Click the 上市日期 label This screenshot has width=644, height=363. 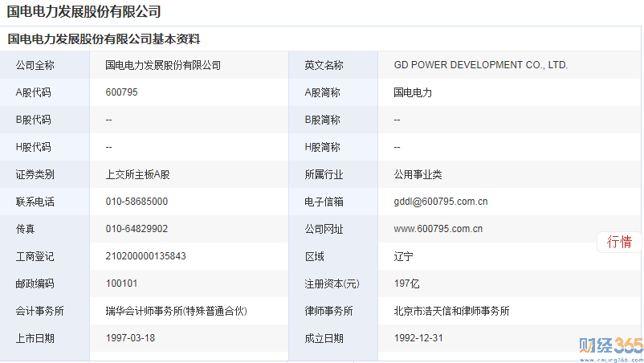click(x=35, y=338)
